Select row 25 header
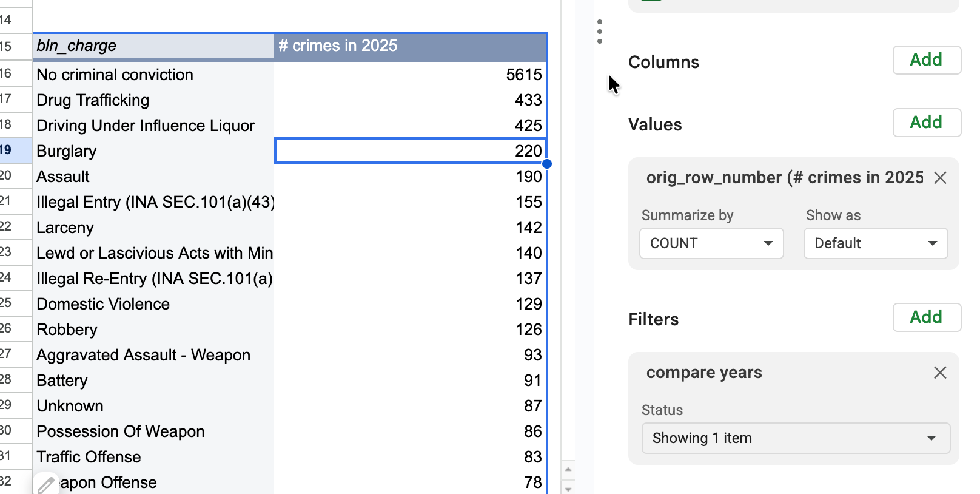 tap(15, 303)
